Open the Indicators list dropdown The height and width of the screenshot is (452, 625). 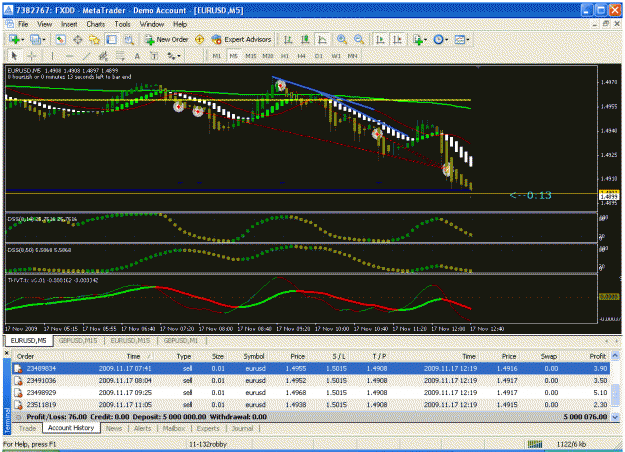(x=419, y=39)
